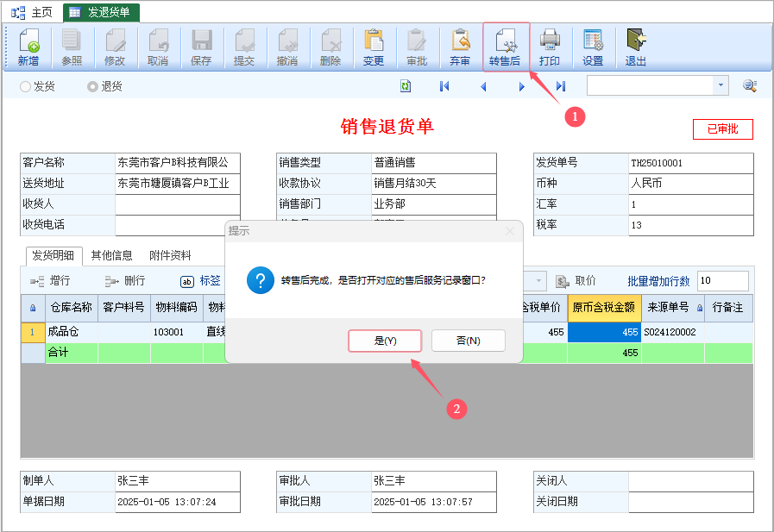Click the batch row count field showing 10
Image resolution: width=774 pixels, height=532 pixels.
tap(723, 281)
